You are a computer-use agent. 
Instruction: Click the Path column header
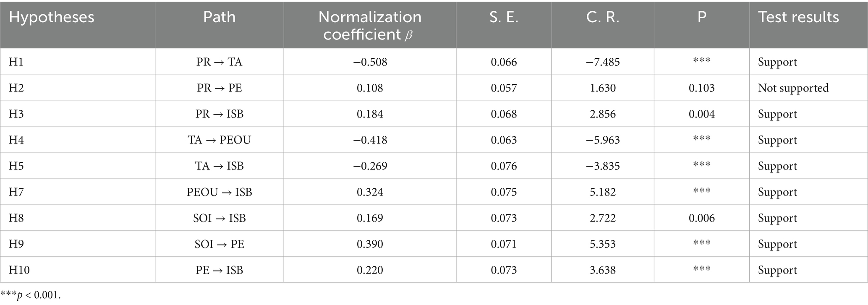coord(219,18)
